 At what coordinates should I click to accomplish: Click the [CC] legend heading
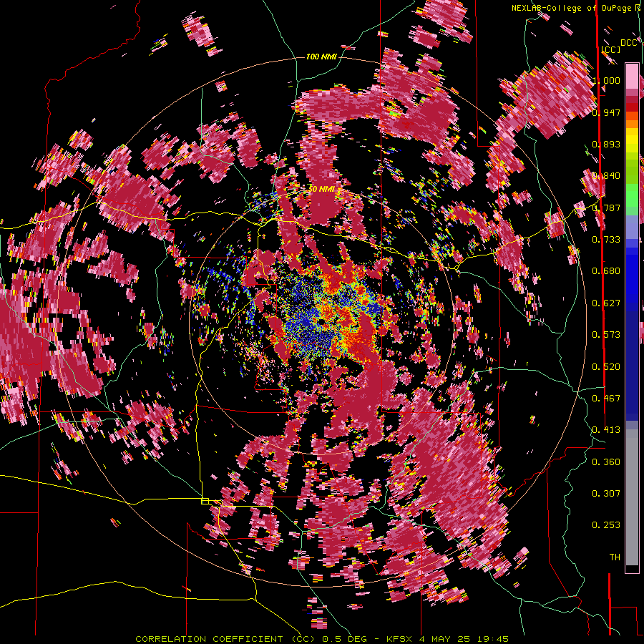pos(610,49)
